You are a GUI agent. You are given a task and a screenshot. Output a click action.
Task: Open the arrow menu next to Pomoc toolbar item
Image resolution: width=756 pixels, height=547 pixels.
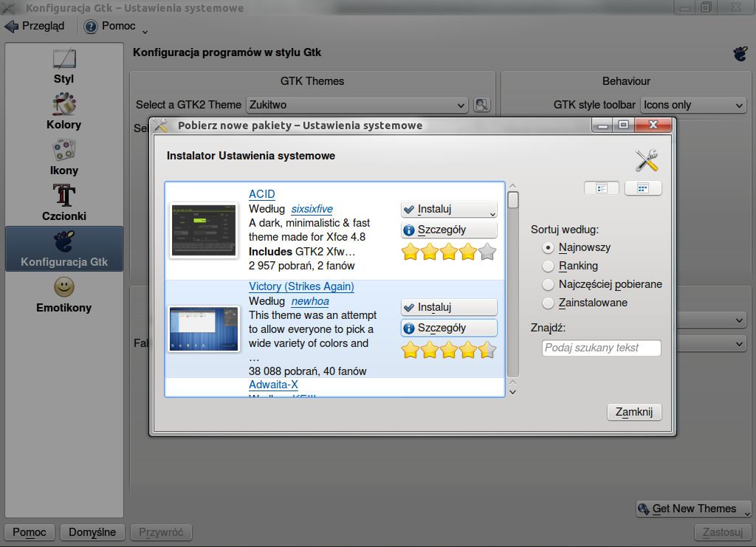[145, 32]
